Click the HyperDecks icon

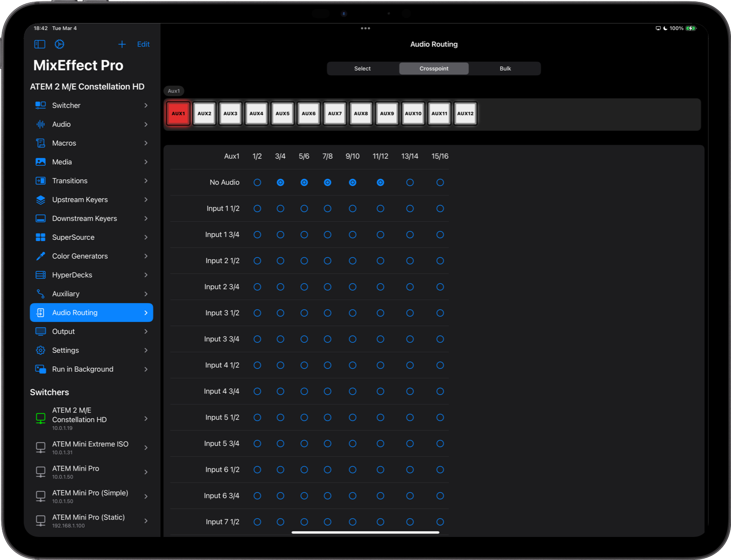click(41, 275)
